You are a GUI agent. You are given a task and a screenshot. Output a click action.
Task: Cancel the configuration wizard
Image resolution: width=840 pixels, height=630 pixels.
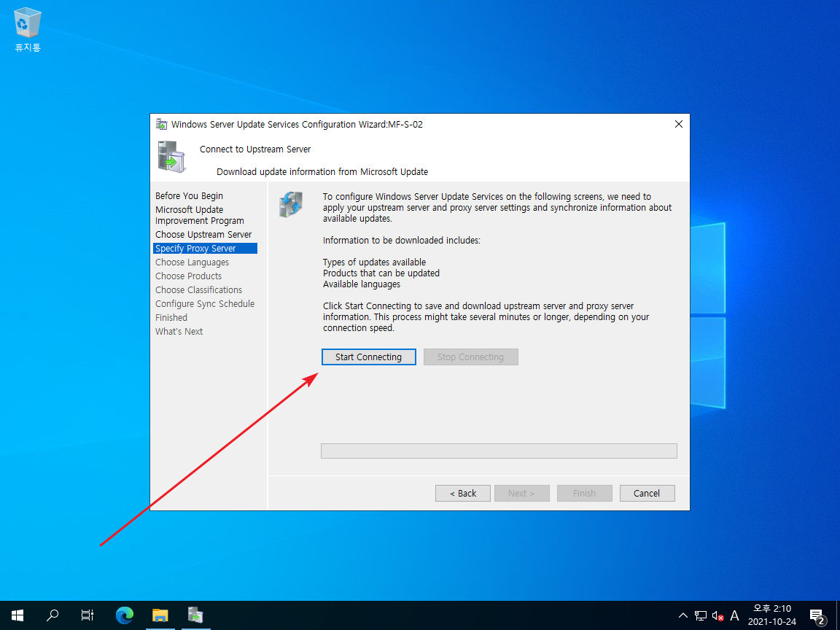[x=647, y=494]
